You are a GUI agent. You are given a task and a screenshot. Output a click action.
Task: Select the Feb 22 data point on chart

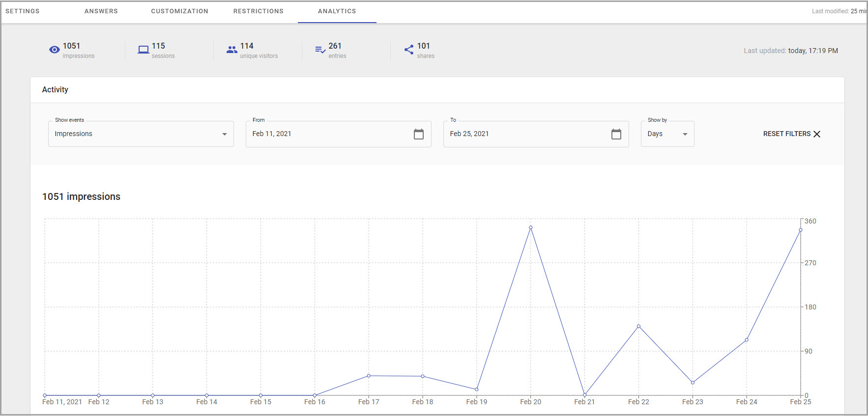pos(638,326)
